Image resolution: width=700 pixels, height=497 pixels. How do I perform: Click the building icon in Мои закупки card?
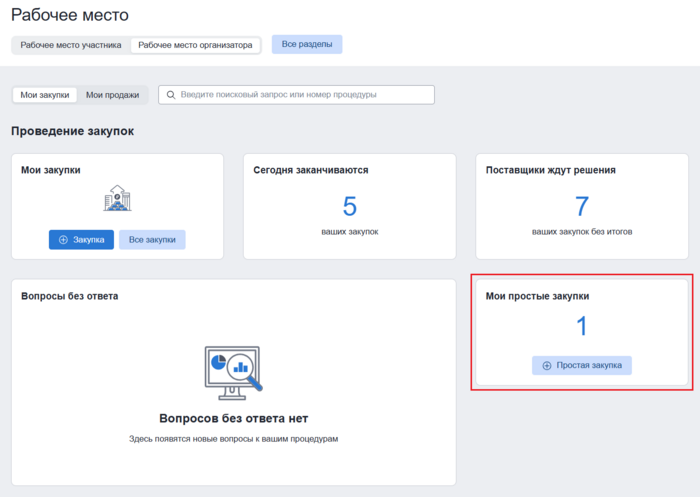pyautogui.click(x=117, y=198)
